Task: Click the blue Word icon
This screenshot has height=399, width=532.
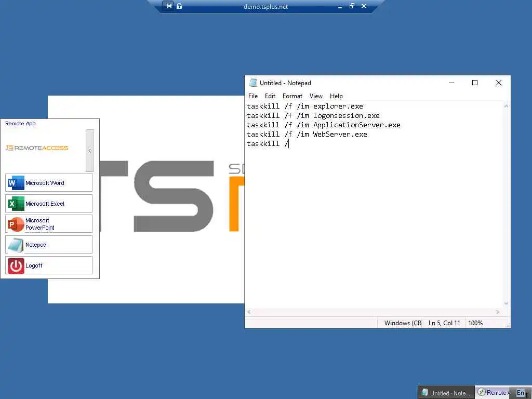Action: coord(16,183)
